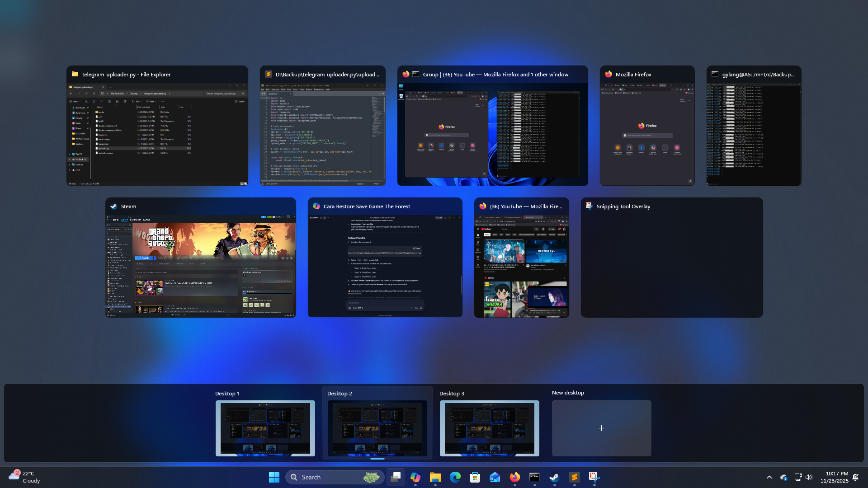Expand the hidden tray icons chevron
Viewport: 868px width, 488px height.
pyautogui.click(x=769, y=477)
